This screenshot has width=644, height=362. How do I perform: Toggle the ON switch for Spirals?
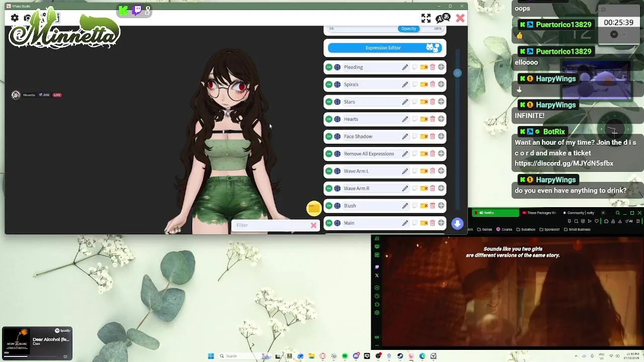(x=329, y=84)
